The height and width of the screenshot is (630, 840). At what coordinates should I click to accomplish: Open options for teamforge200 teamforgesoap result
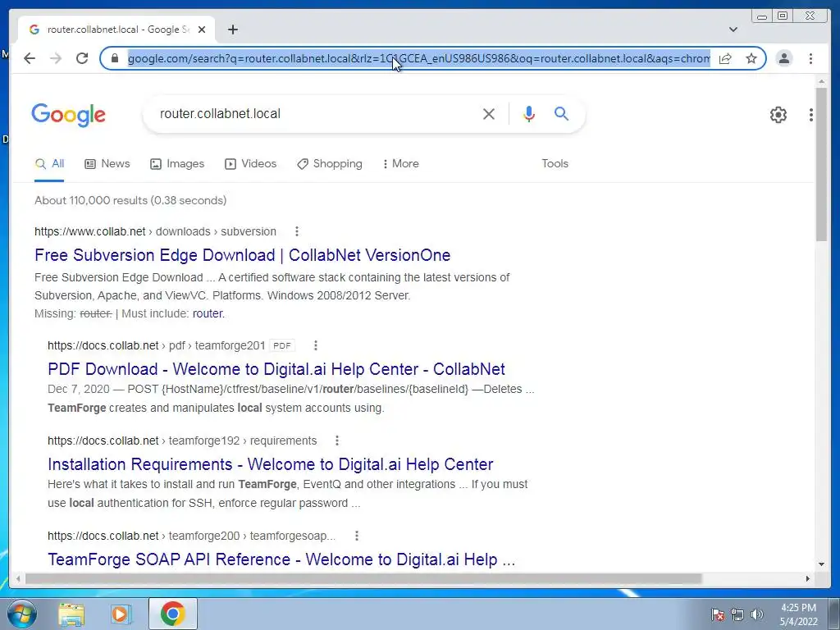tap(357, 536)
